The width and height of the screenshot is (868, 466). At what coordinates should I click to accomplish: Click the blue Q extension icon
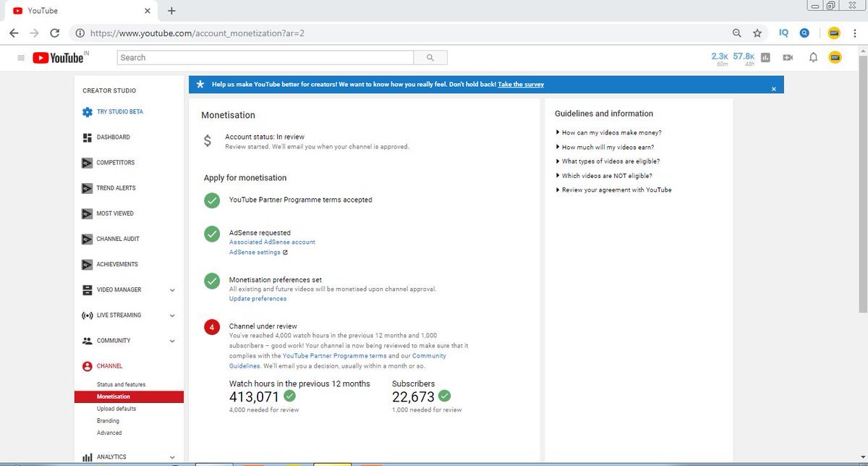(804, 33)
